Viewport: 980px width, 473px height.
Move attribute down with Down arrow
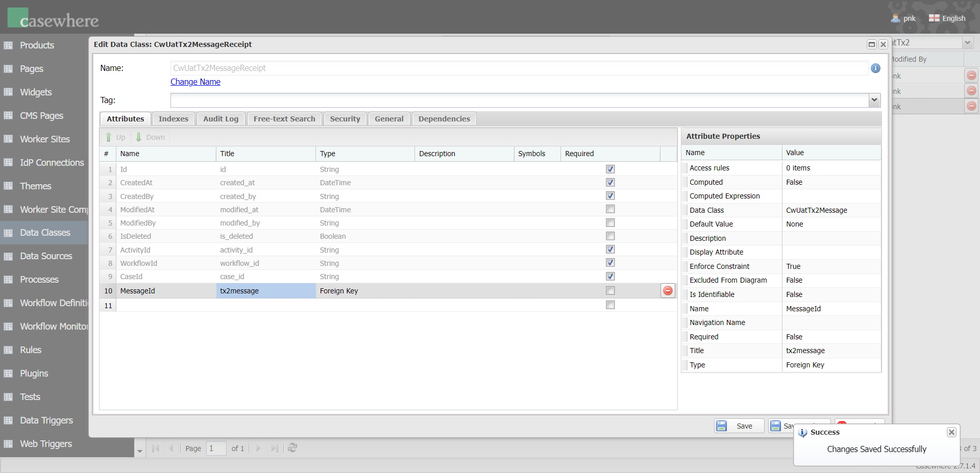151,137
